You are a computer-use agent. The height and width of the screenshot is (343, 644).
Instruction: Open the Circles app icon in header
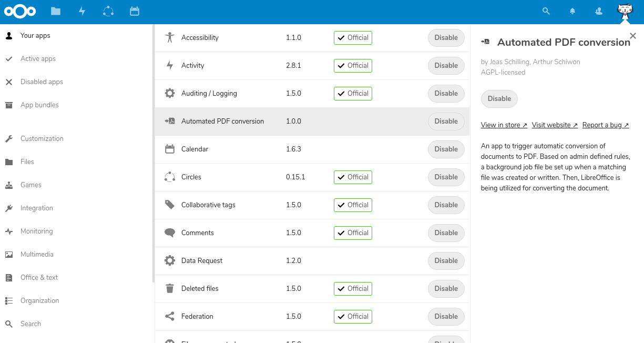point(108,11)
